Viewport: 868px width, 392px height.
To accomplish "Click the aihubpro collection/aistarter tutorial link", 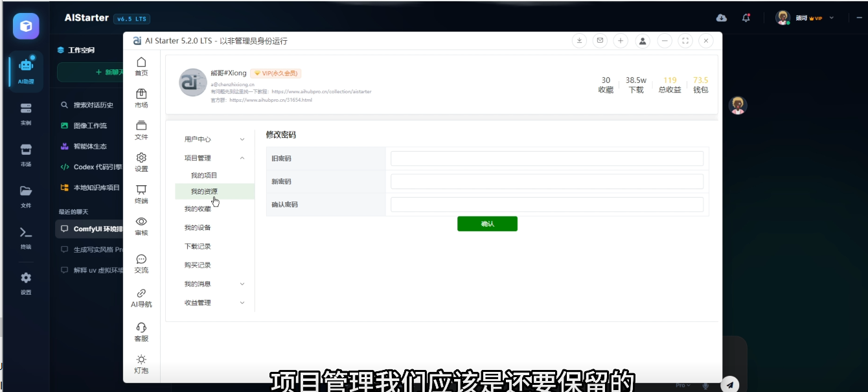I will coord(321,92).
